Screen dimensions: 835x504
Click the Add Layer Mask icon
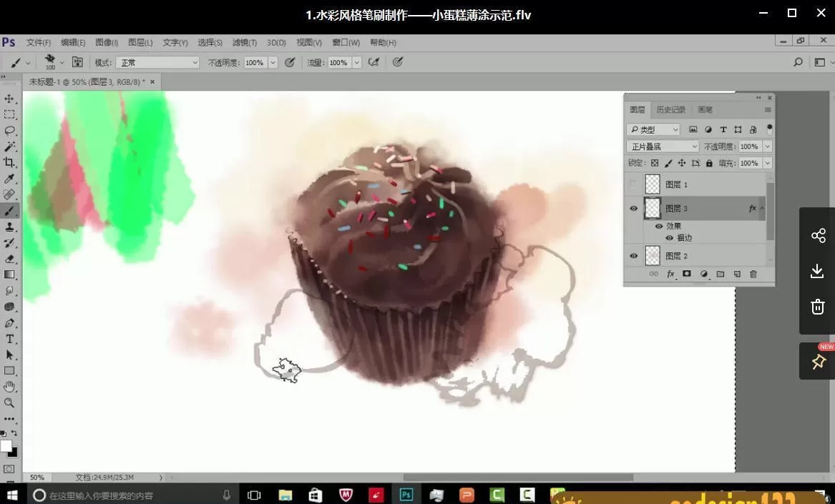coord(686,274)
